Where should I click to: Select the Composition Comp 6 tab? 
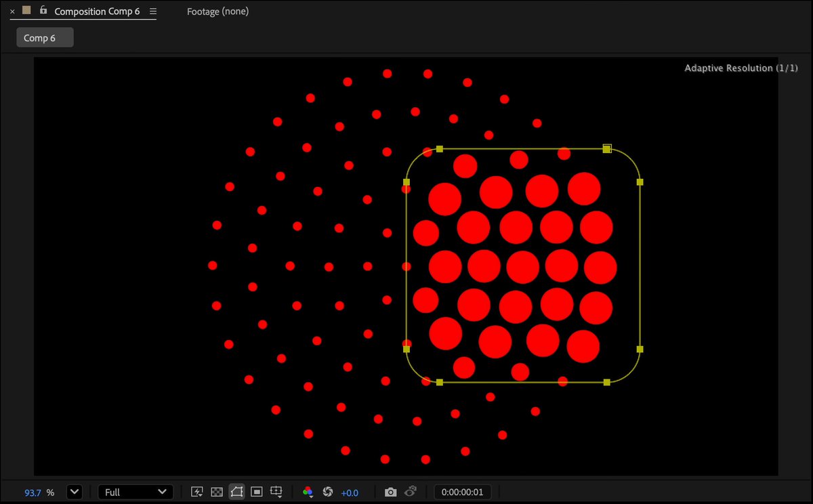[x=97, y=12]
